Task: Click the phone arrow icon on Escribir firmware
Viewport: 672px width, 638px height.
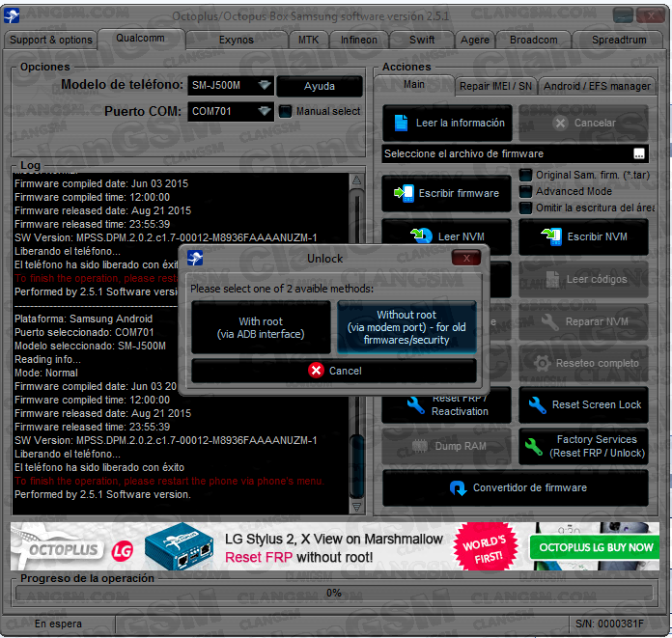Action: [x=404, y=193]
